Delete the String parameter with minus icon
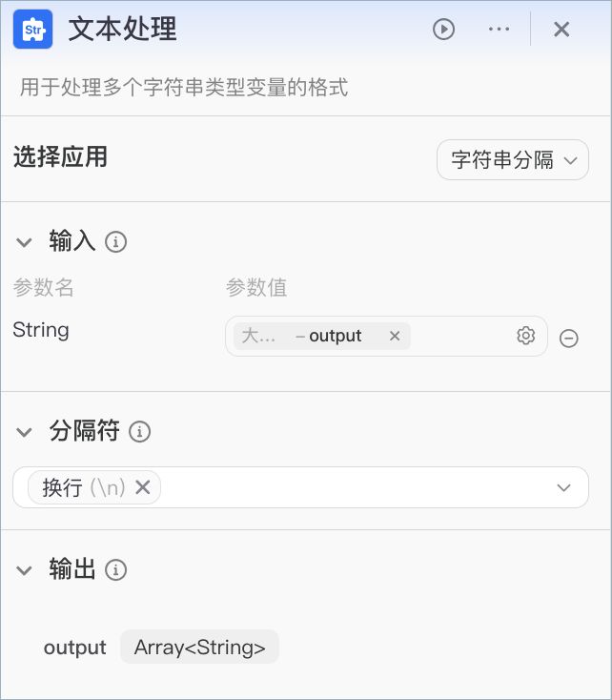The height and width of the screenshot is (700, 612). tap(568, 338)
